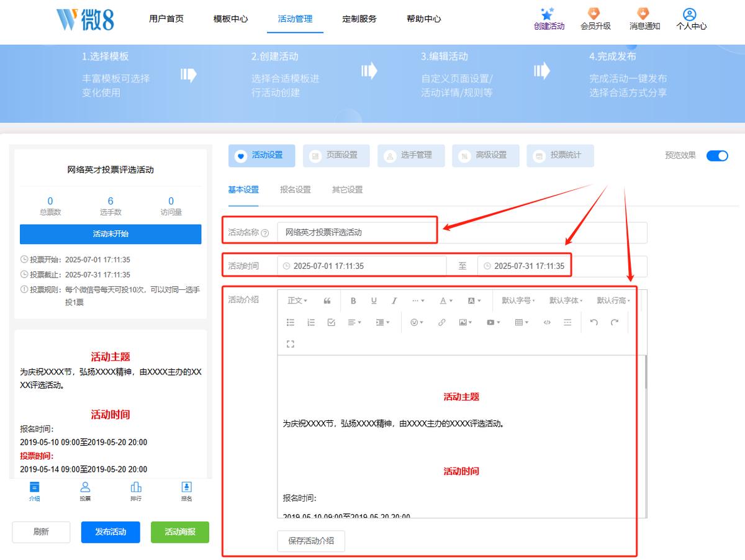
Task: Open the insert video dropdown
Action: coord(494,322)
